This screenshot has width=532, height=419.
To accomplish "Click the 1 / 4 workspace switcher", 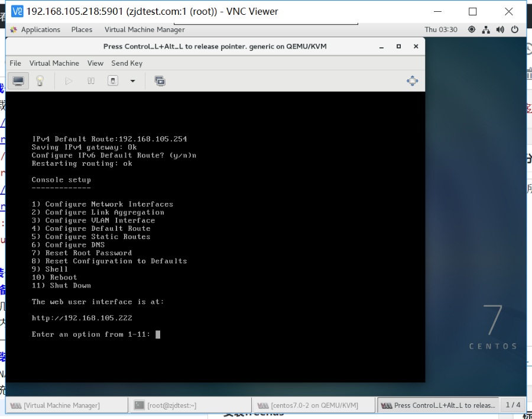I will 513,405.
